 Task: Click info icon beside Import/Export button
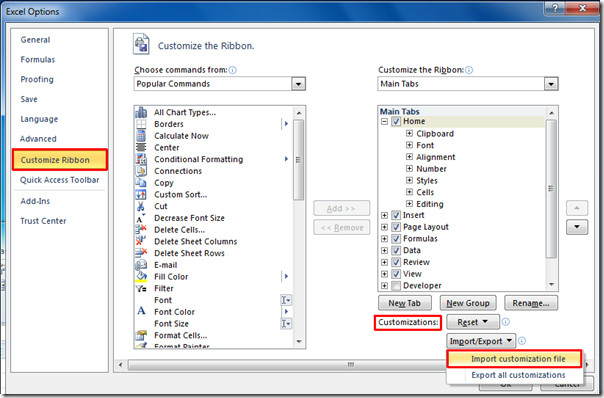tap(522, 341)
